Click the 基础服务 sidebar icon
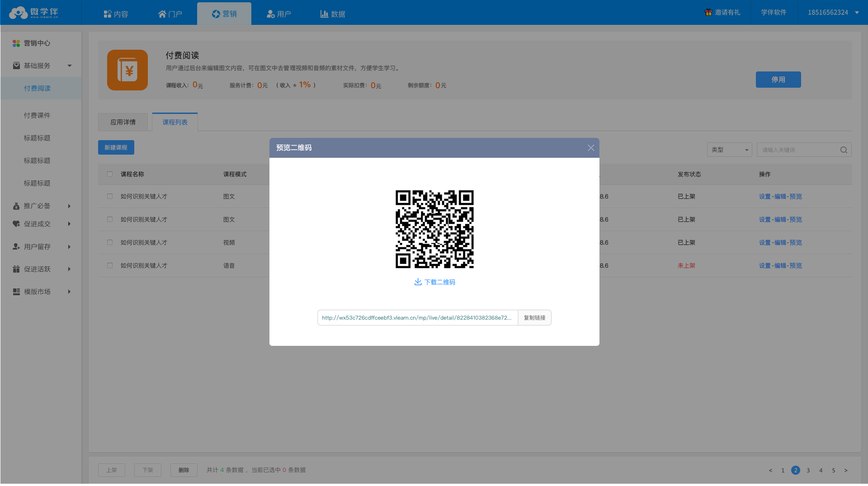 16,66
